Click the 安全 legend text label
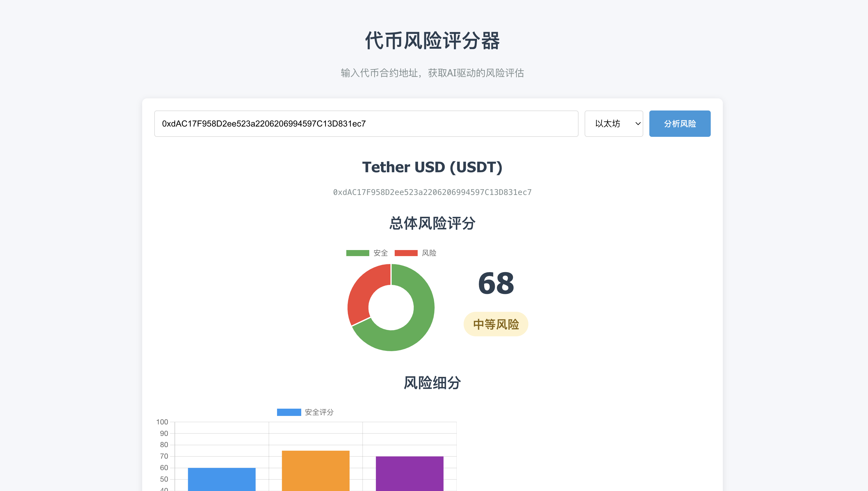This screenshot has height=491, width=868. [380, 253]
